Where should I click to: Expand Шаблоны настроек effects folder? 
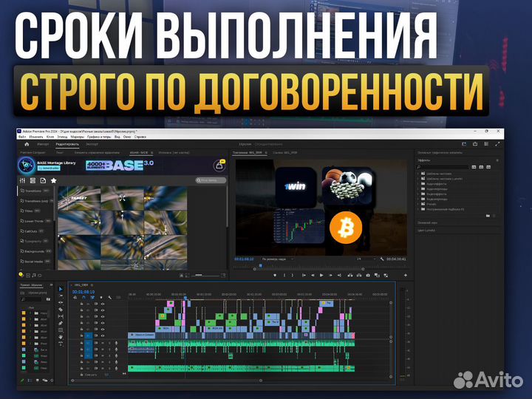(x=418, y=174)
